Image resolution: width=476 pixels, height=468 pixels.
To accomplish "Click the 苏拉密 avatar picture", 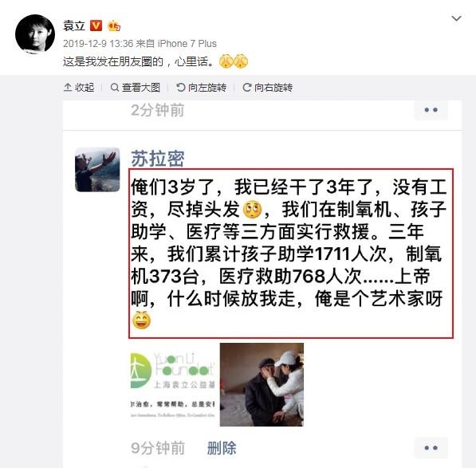I will click(97, 170).
